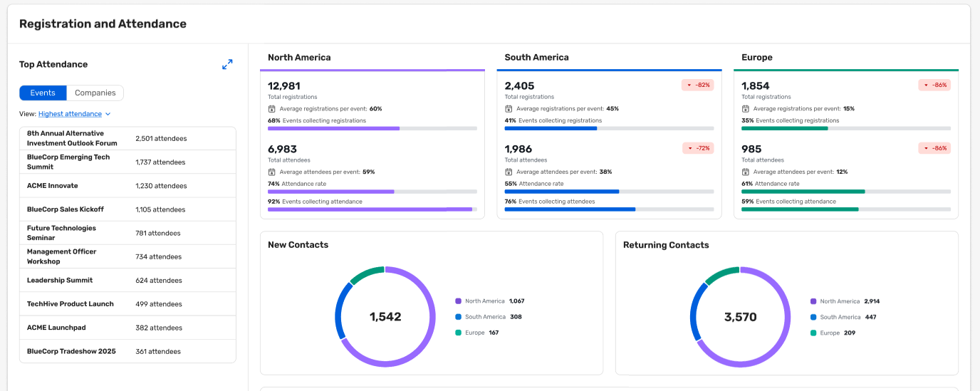Image resolution: width=980 pixels, height=391 pixels.
Task: Click the chevron next to Highest attendance
Action: tap(108, 114)
